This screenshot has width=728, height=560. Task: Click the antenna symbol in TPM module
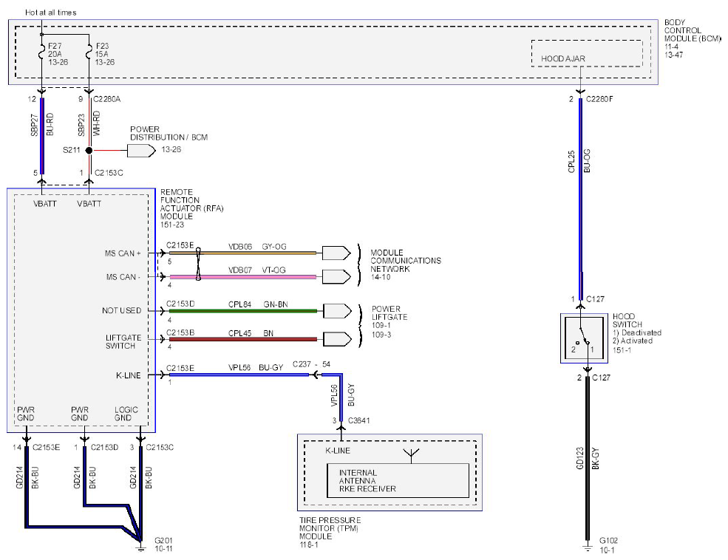point(412,456)
